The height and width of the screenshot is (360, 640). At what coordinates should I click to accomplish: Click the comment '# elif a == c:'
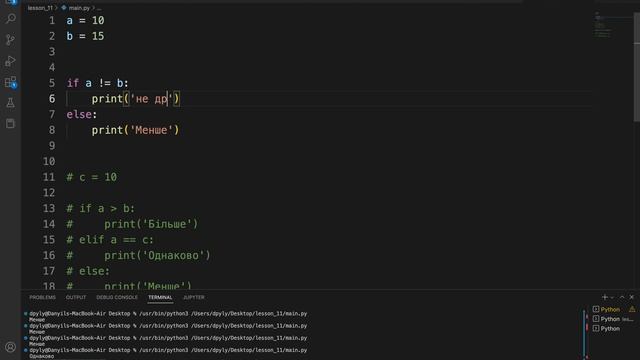point(110,240)
